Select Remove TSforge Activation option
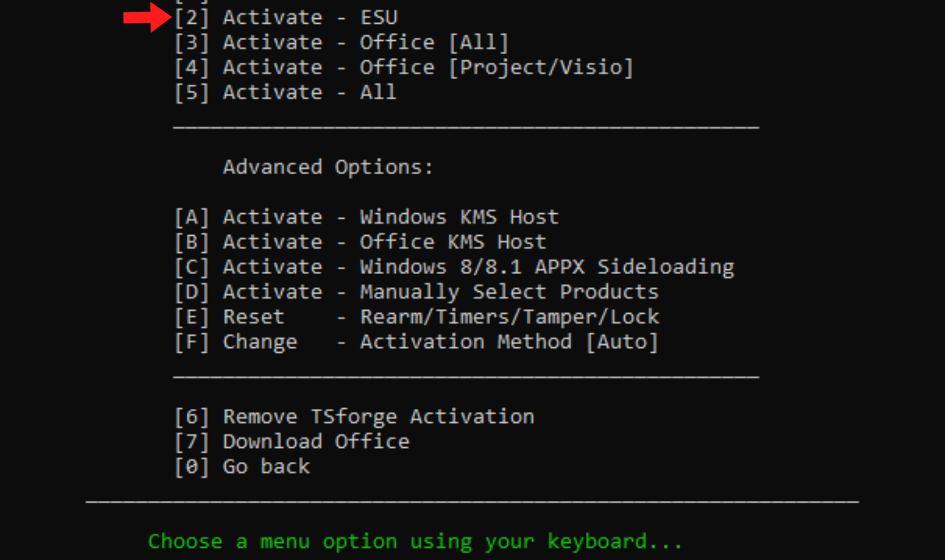The image size is (945, 560). pos(354,417)
